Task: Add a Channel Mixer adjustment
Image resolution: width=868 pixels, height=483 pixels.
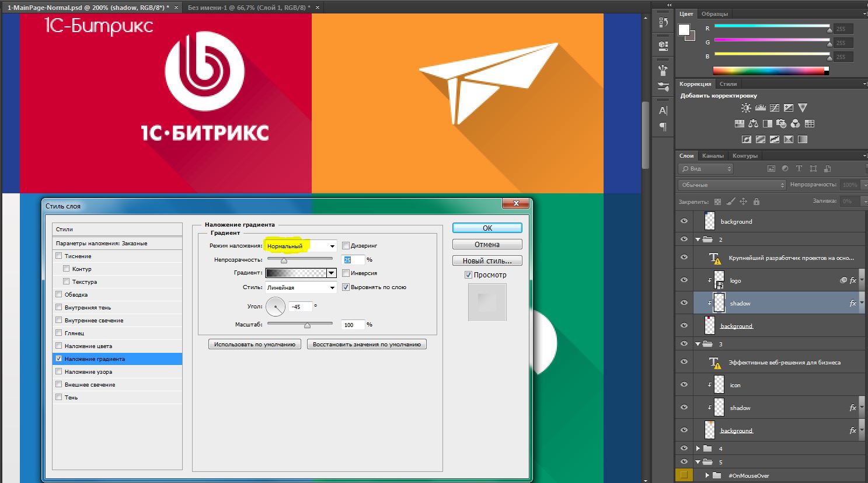Action: click(x=795, y=124)
